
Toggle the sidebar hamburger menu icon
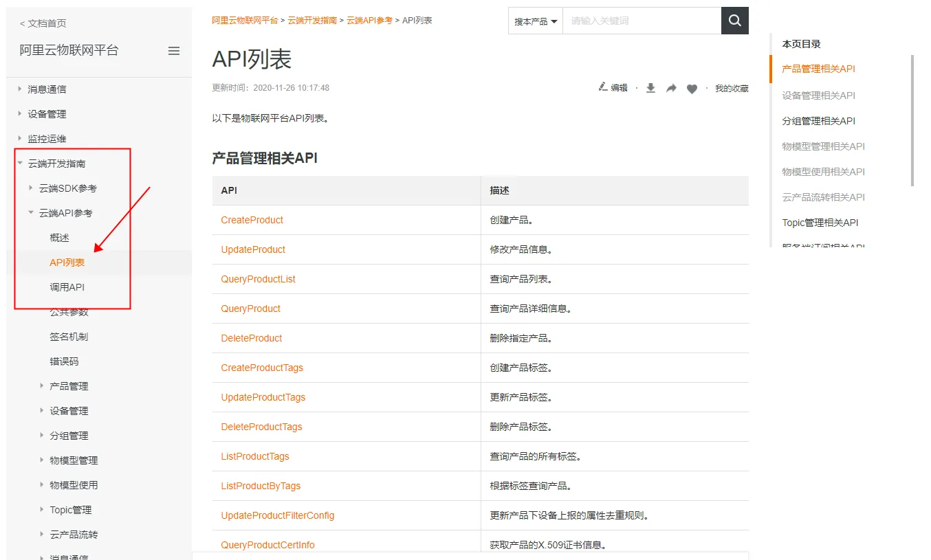point(174,51)
